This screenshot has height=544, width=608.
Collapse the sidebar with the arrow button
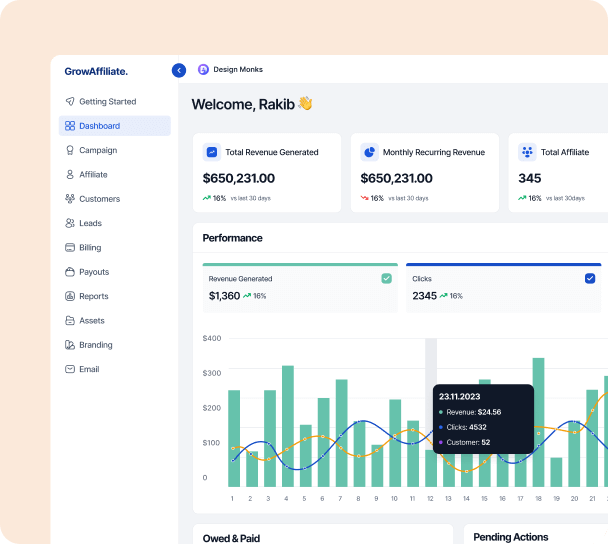(179, 70)
